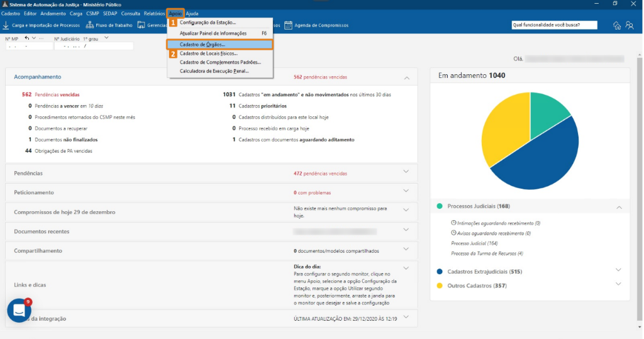
Task: Expand the Compartilhamento section
Action: point(406,249)
